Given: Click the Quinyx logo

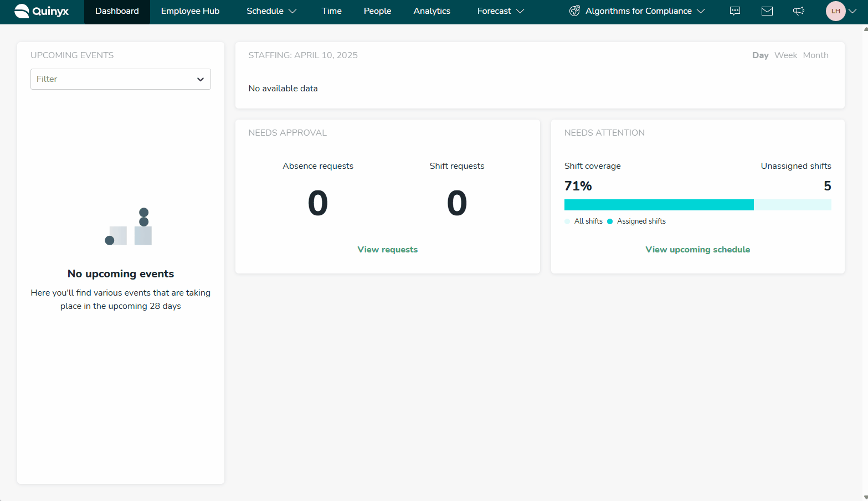Looking at the screenshot, I should coord(42,11).
